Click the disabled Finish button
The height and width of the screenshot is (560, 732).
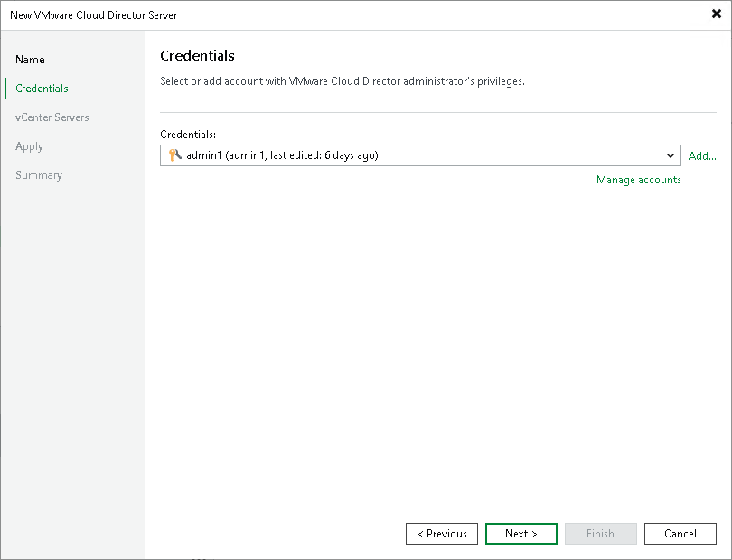point(600,534)
